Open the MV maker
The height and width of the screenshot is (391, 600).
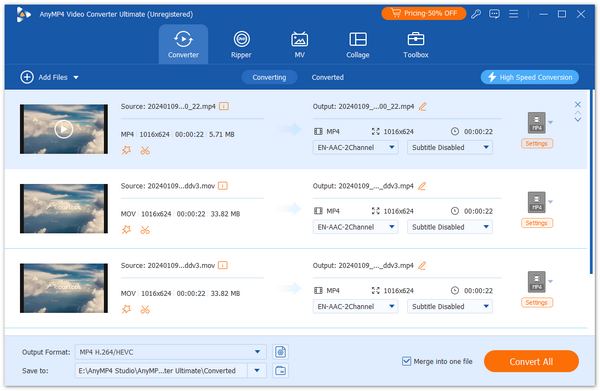(x=299, y=45)
